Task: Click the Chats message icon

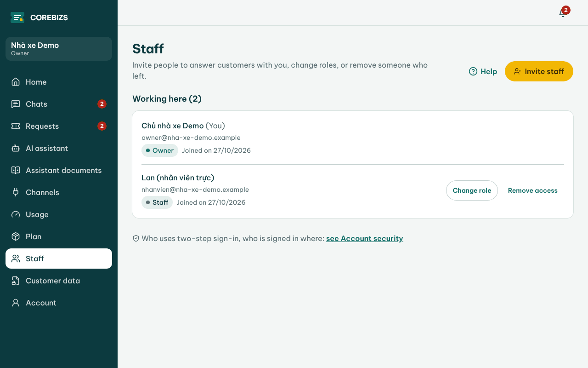Action: 16,104
